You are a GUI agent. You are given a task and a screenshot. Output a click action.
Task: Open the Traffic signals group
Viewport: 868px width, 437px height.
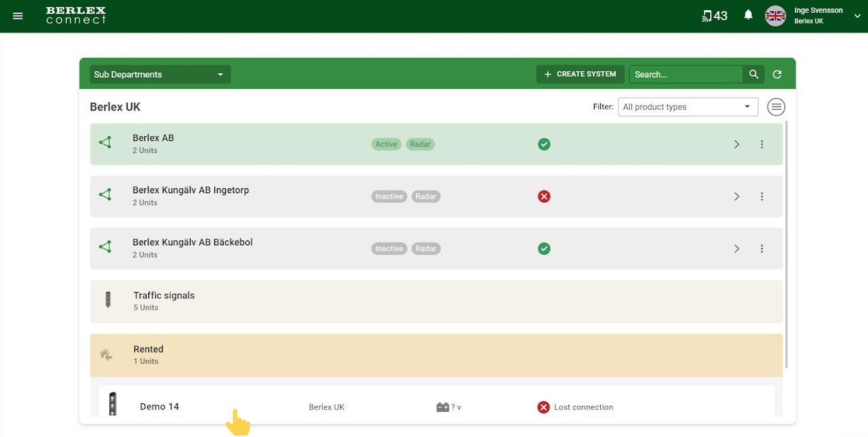pyautogui.click(x=436, y=301)
